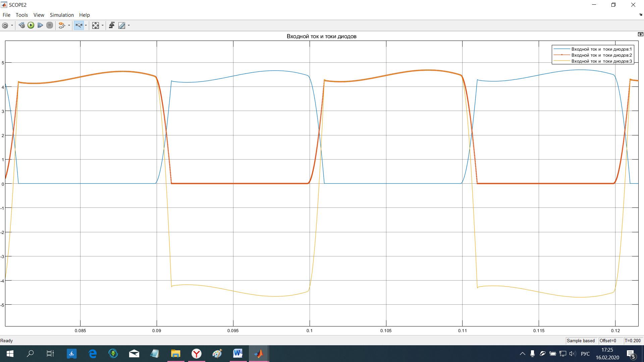Toggle the Zoom X horizontal zoom tool

pos(79,25)
